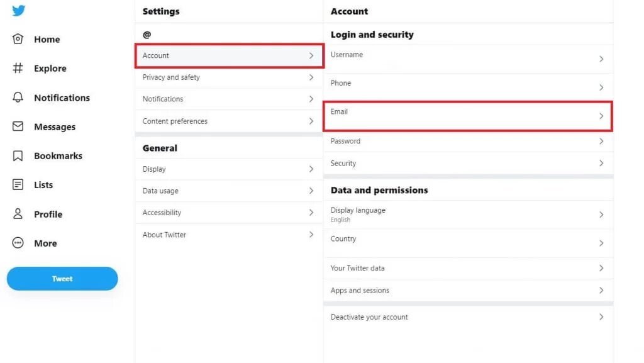Click Deactivate your account link
This screenshot has height=363, width=644.
click(x=369, y=317)
